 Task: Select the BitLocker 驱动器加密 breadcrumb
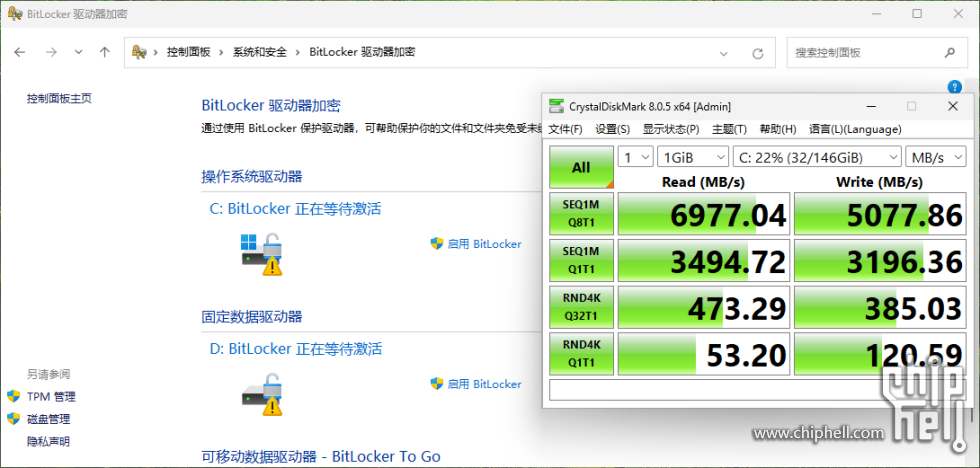(362, 52)
